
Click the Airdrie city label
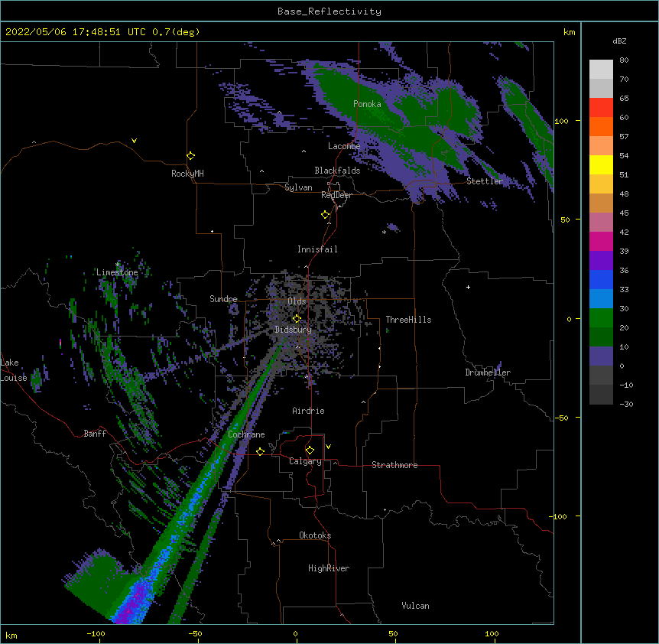tap(308, 411)
